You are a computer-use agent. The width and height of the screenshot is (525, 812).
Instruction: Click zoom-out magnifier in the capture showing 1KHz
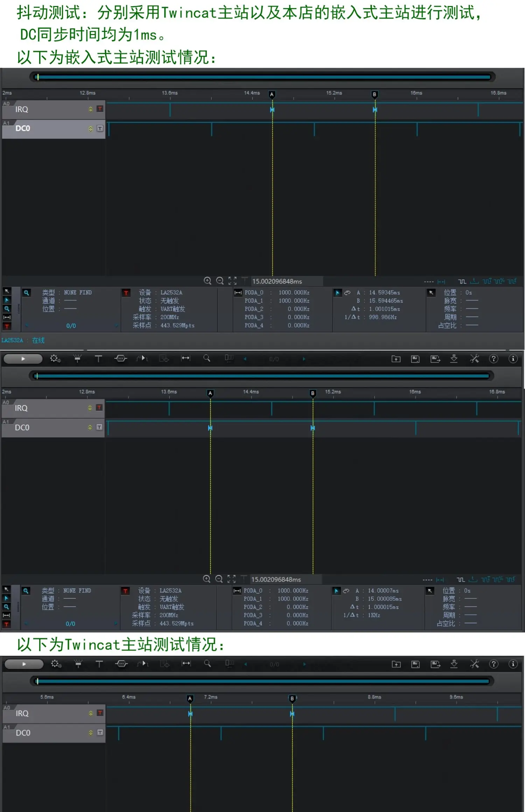pyautogui.click(x=219, y=579)
